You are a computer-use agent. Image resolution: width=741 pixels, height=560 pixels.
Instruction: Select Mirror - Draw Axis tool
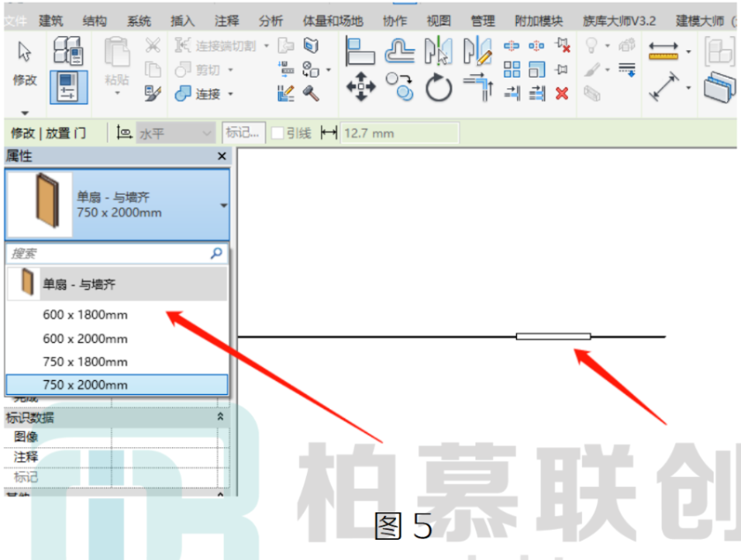click(477, 51)
